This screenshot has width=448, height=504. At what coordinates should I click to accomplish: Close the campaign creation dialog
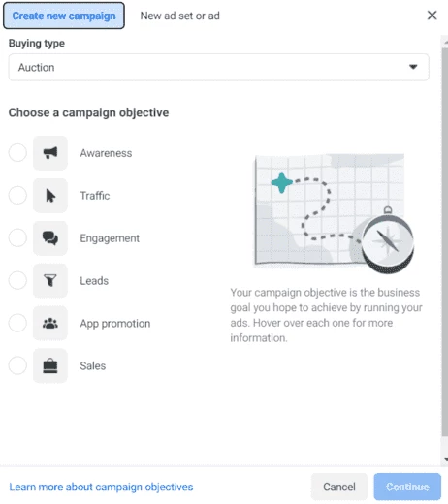(x=432, y=16)
